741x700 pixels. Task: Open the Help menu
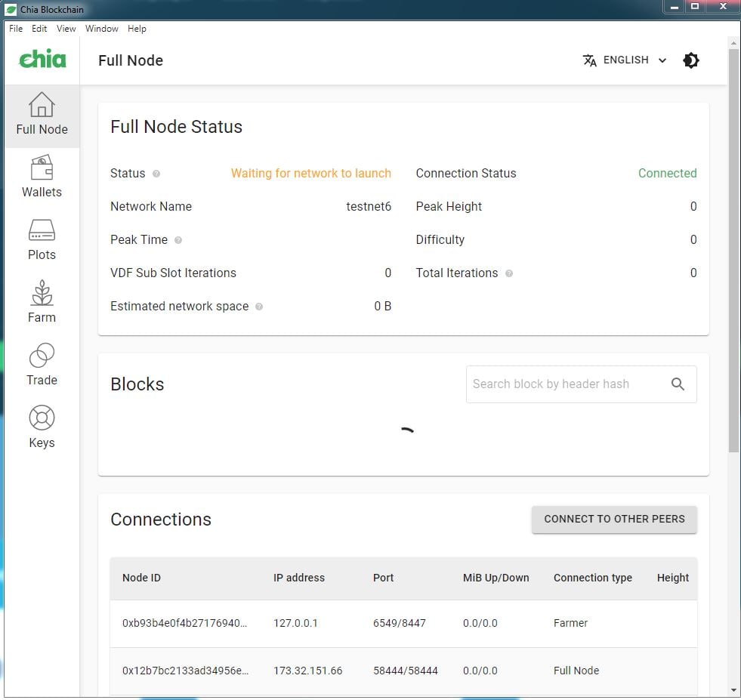tap(137, 29)
